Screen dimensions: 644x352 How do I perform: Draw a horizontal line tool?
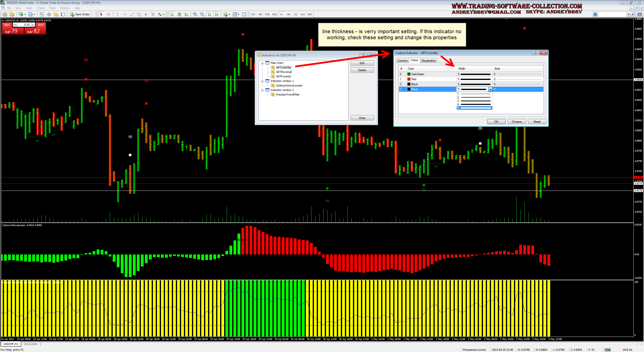pos(125,14)
